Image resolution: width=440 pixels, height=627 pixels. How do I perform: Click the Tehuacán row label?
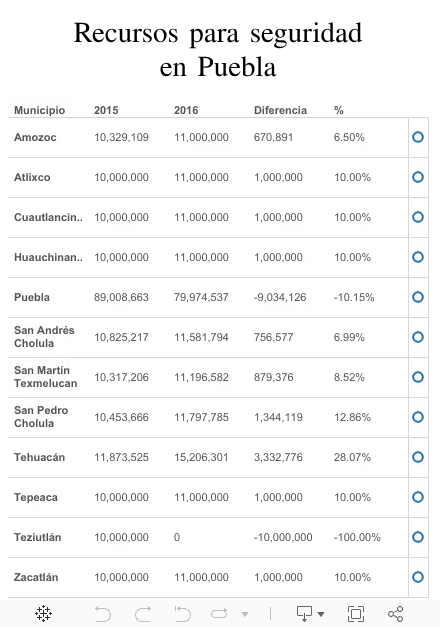(40, 457)
